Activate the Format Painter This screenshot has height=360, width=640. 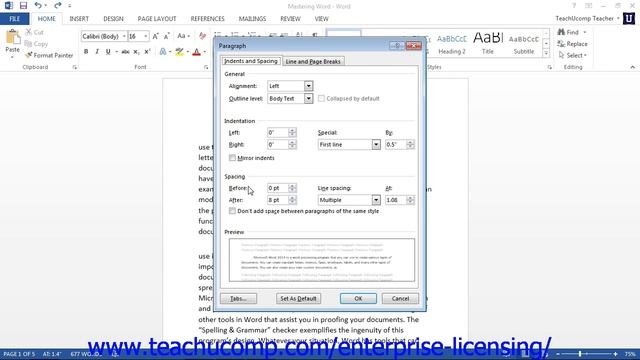pos(49,55)
